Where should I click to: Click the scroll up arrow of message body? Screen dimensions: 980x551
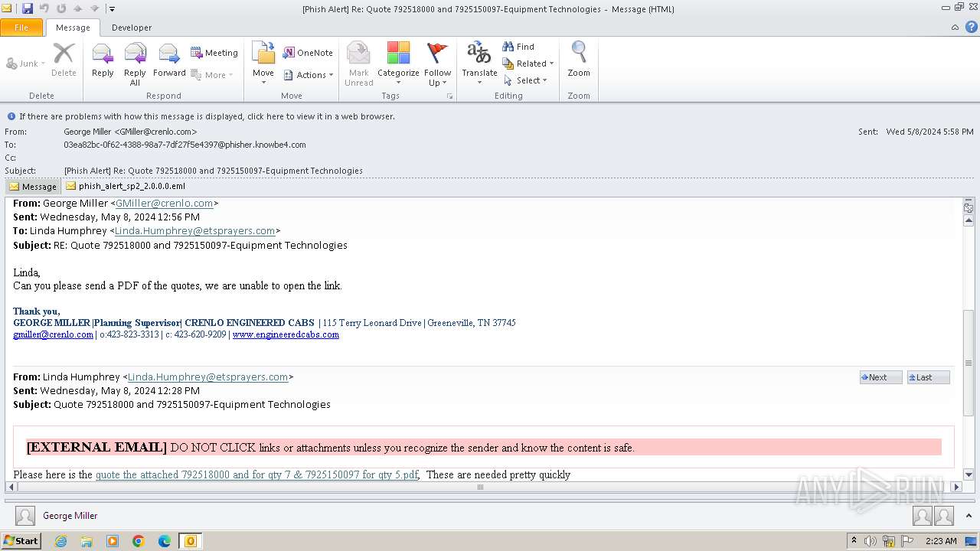coord(969,220)
